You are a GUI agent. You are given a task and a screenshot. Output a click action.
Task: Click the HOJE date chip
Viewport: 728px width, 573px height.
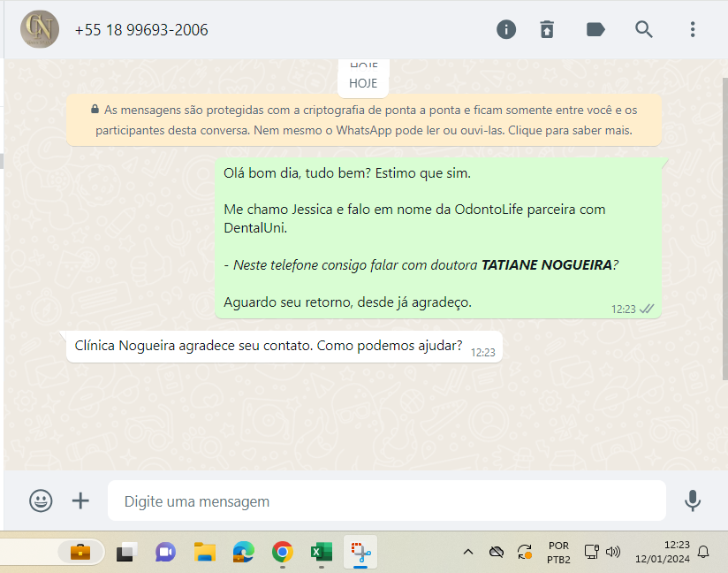[363, 83]
